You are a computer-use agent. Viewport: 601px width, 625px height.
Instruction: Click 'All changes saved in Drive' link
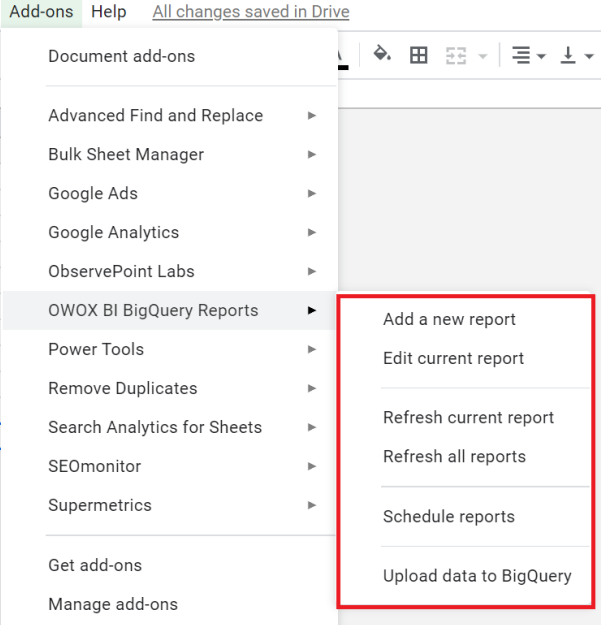click(x=251, y=12)
